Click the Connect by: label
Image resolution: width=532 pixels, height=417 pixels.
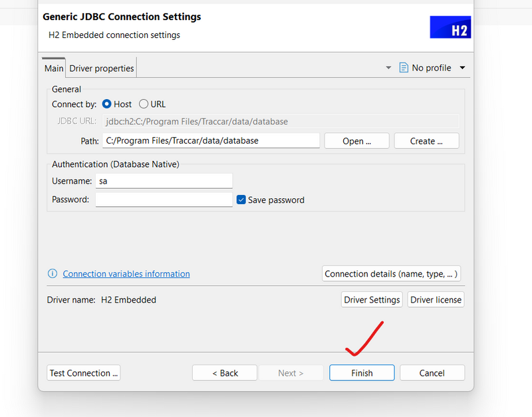click(x=74, y=104)
